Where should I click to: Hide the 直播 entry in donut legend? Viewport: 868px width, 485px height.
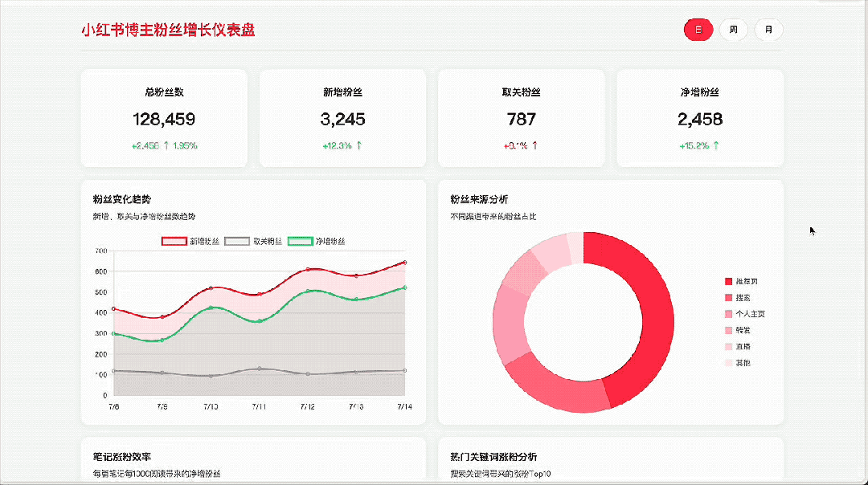coord(737,347)
